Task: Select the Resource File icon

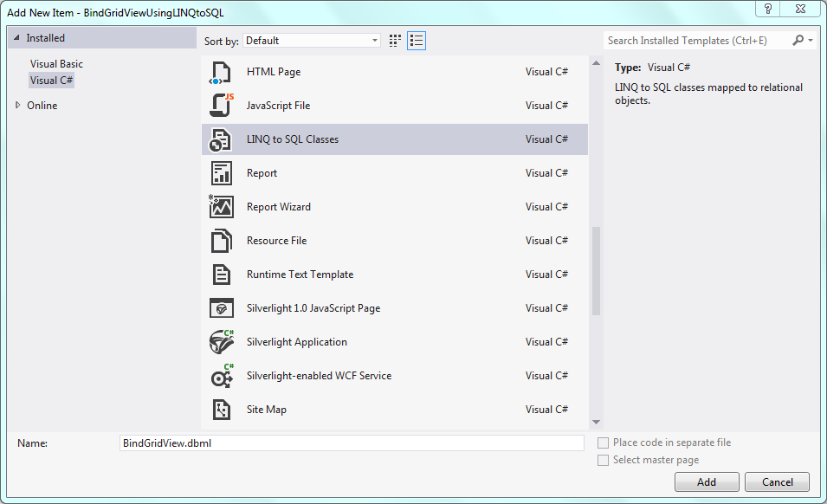Action: pos(222,241)
